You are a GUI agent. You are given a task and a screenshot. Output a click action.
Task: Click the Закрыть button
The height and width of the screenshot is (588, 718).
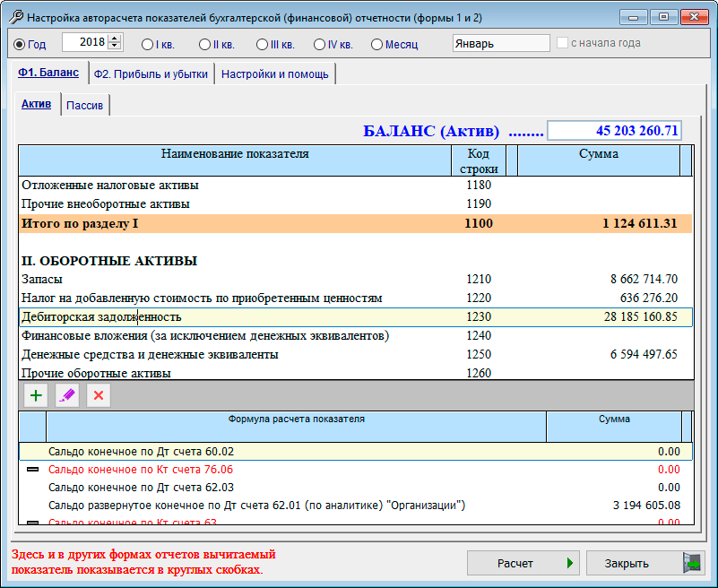[646, 563]
